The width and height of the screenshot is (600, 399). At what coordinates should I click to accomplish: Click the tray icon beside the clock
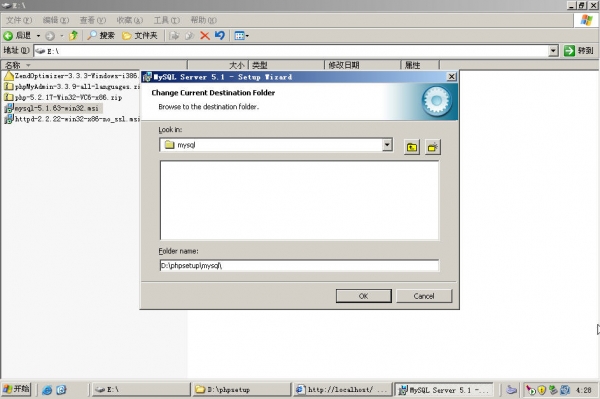click(x=565, y=390)
